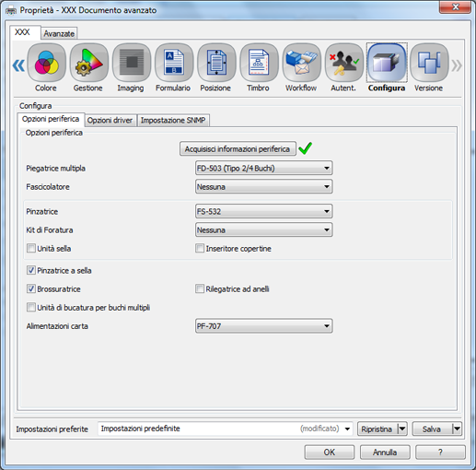Screen dimensions: 476x470
Task: Select the Imaging icon
Action: coord(132,63)
